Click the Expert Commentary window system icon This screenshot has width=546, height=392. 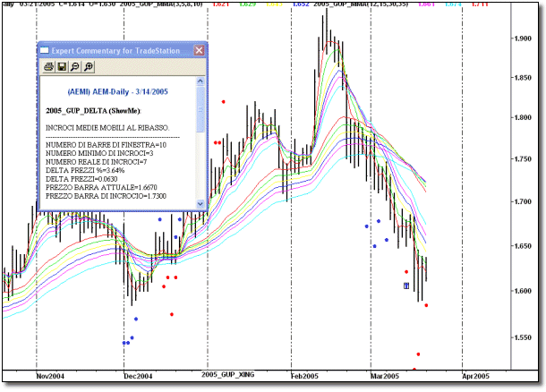[x=46, y=51]
